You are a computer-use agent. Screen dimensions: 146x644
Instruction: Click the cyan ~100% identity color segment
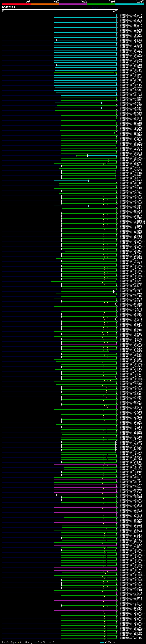[x=129, y=4]
